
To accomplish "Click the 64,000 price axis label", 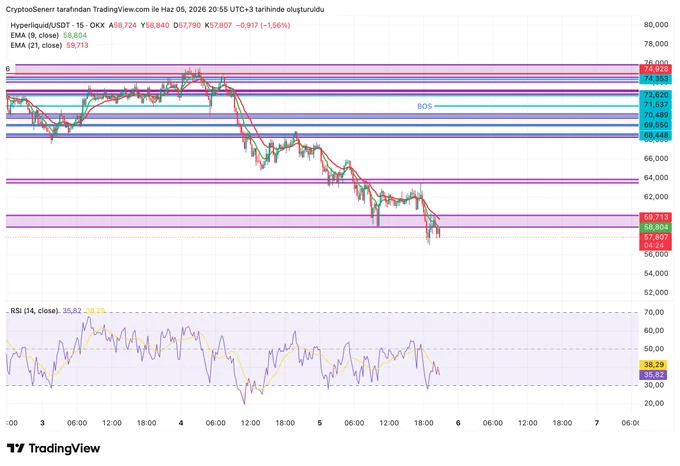I will (x=656, y=178).
